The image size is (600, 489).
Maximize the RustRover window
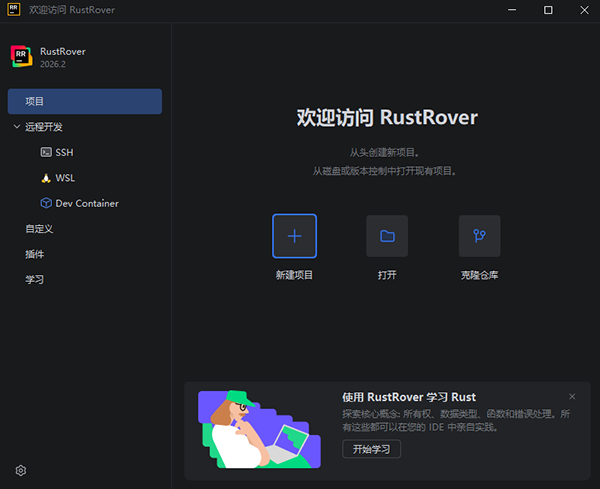[x=548, y=10]
